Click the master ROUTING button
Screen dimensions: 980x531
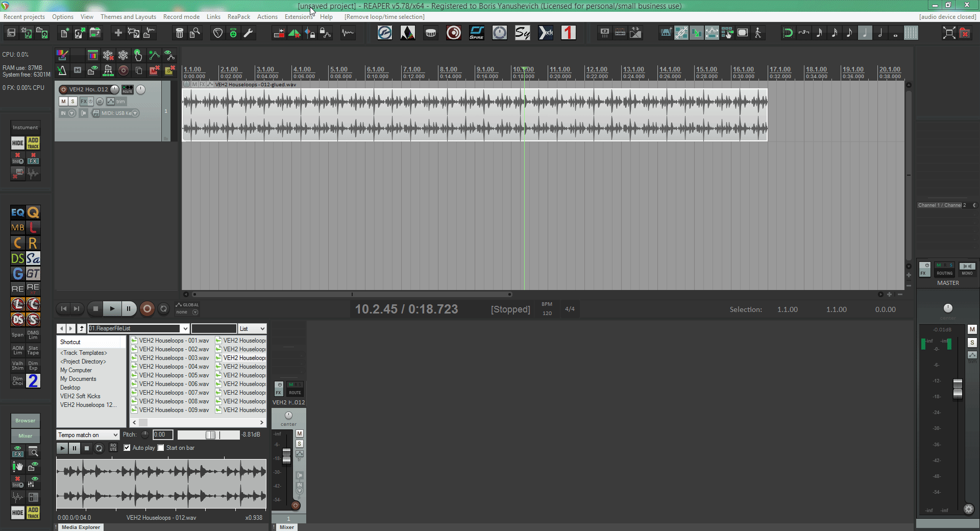[x=945, y=269]
